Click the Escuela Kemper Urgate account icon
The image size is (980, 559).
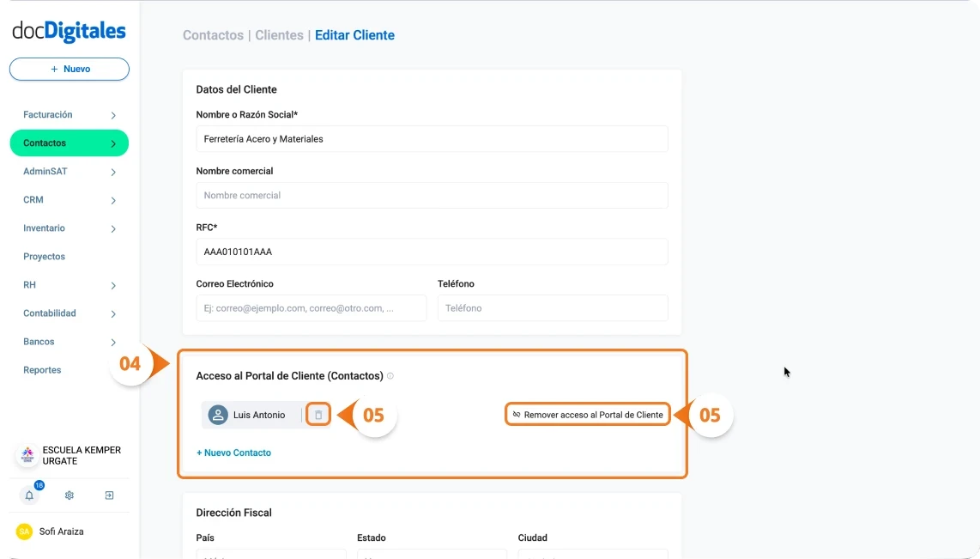25,455
